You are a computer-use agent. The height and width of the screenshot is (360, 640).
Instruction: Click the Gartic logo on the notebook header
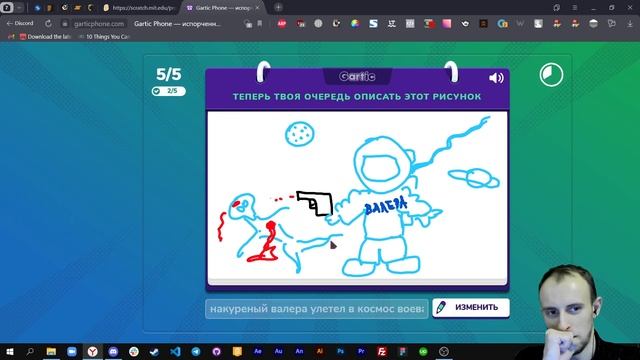pyautogui.click(x=357, y=76)
